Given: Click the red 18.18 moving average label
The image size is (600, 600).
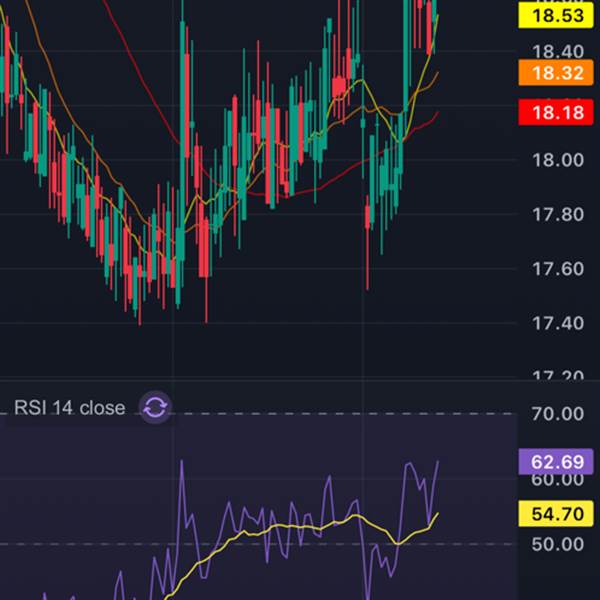Looking at the screenshot, I should tap(556, 112).
